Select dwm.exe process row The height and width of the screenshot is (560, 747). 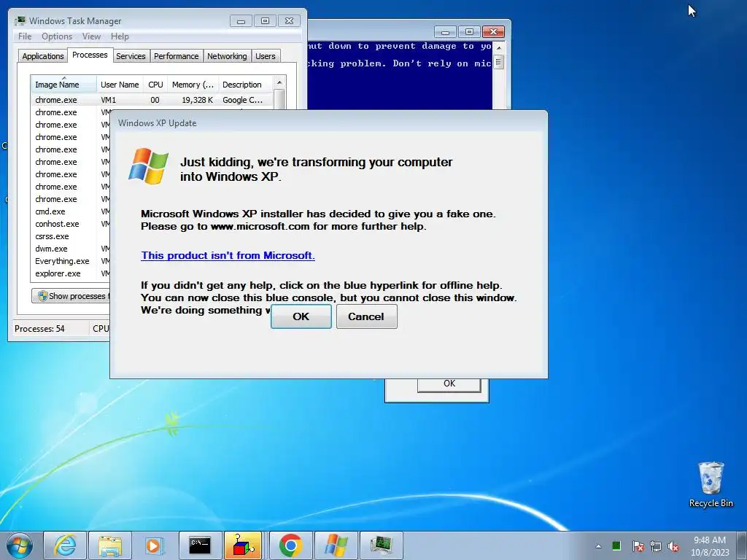click(x=71, y=249)
